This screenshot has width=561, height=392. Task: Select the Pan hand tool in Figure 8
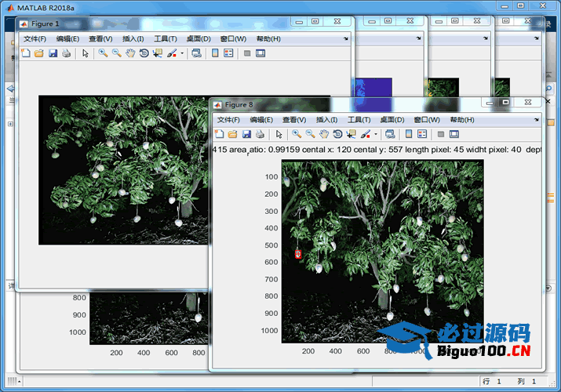(x=323, y=134)
